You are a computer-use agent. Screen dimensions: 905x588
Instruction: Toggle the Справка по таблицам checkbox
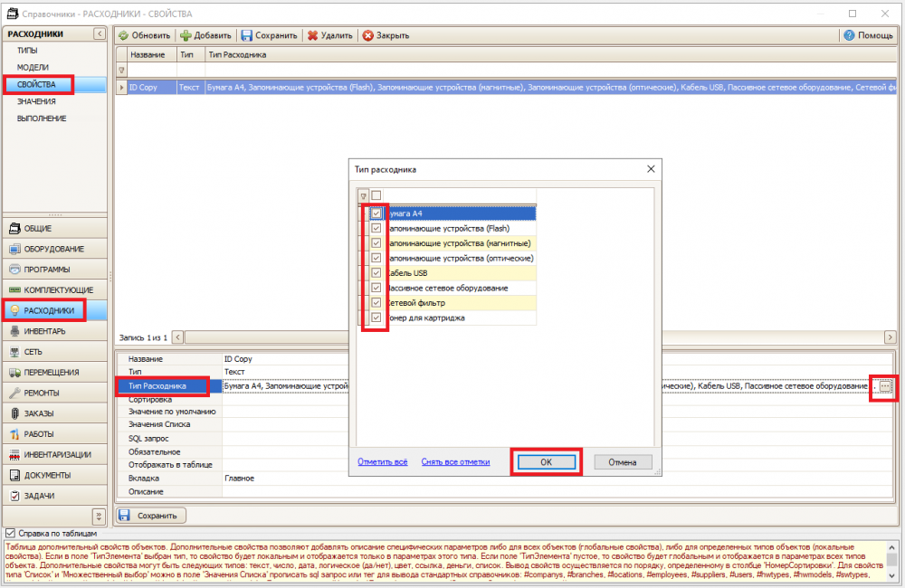point(10,534)
